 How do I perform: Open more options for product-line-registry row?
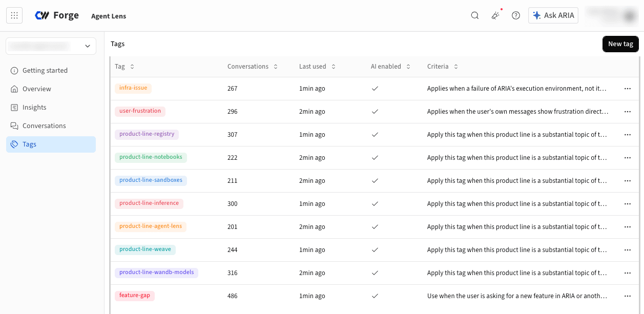pos(628,135)
